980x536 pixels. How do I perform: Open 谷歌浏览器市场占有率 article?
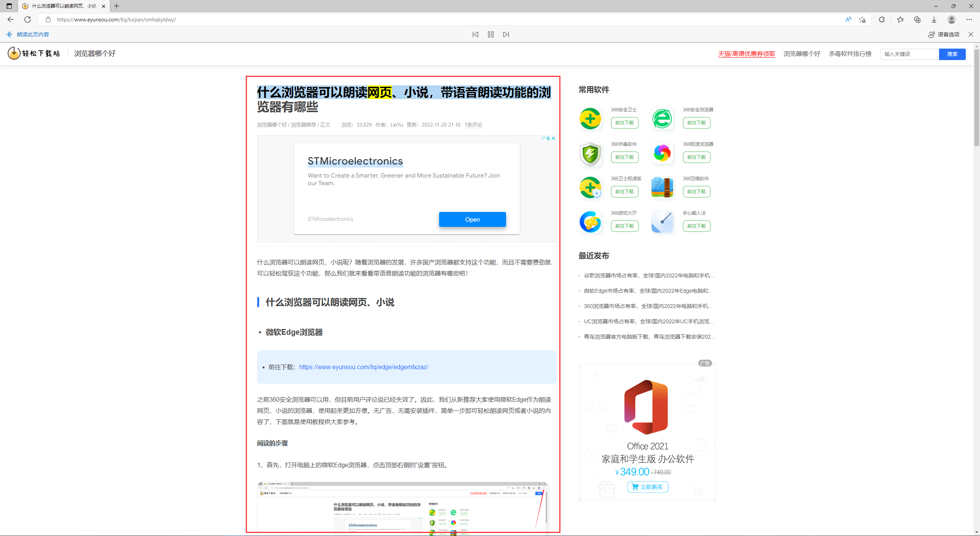coord(649,275)
